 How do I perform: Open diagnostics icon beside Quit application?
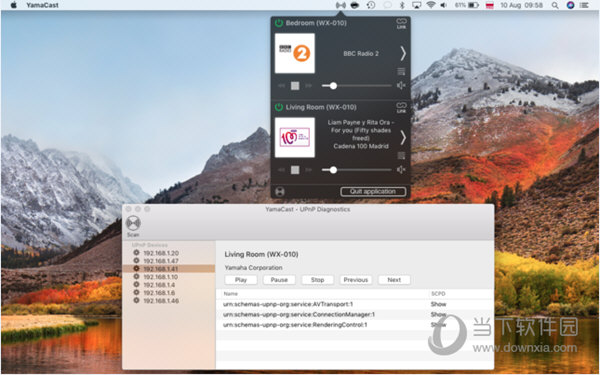coord(280,192)
